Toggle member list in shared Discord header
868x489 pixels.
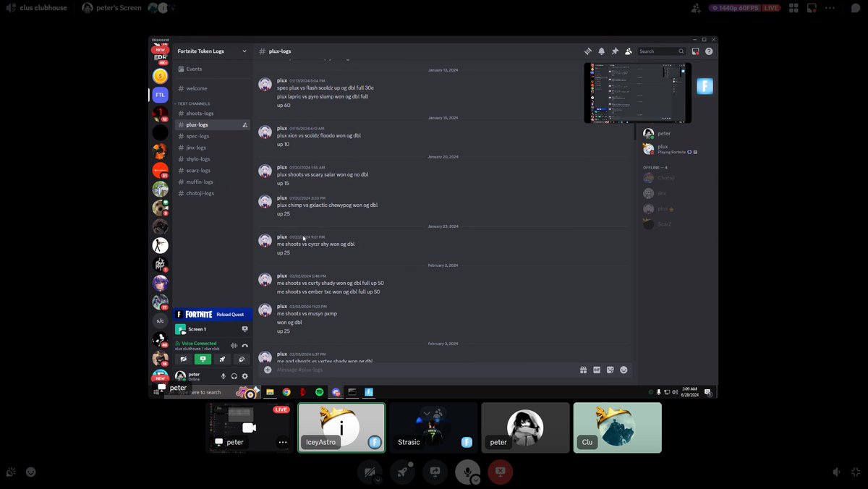pos(628,51)
